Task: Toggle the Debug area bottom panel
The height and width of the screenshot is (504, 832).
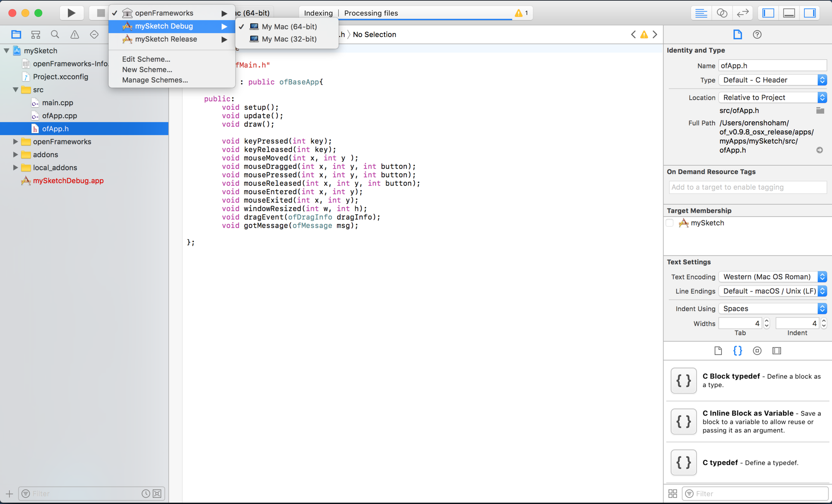Action: tap(789, 13)
